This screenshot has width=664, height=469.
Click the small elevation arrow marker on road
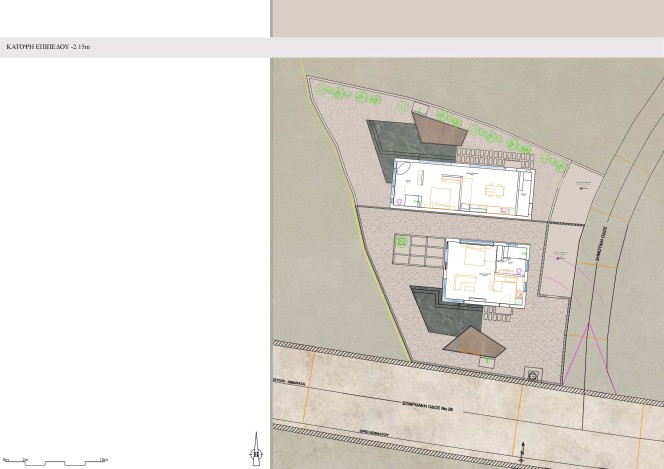click(523, 453)
